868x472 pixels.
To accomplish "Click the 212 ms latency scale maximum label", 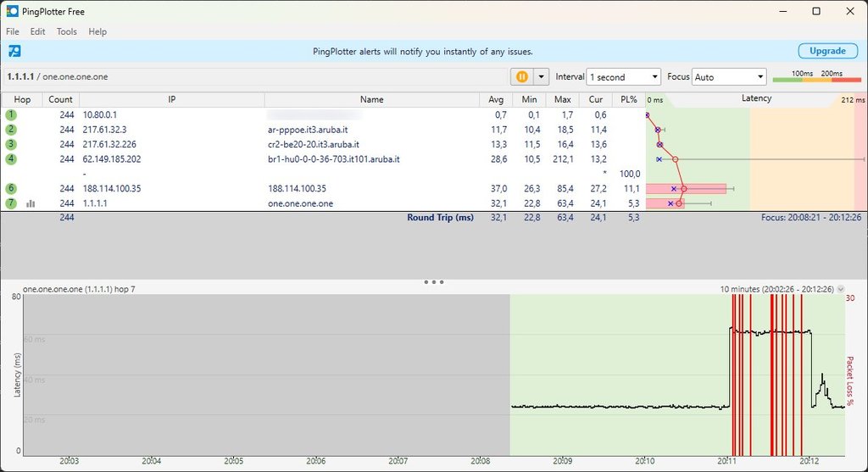I will click(853, 100).
